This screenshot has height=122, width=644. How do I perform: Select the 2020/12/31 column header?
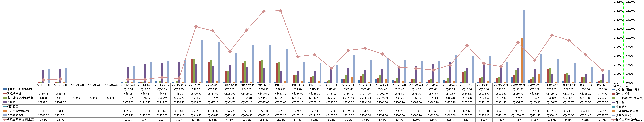[x=603, y=85]
